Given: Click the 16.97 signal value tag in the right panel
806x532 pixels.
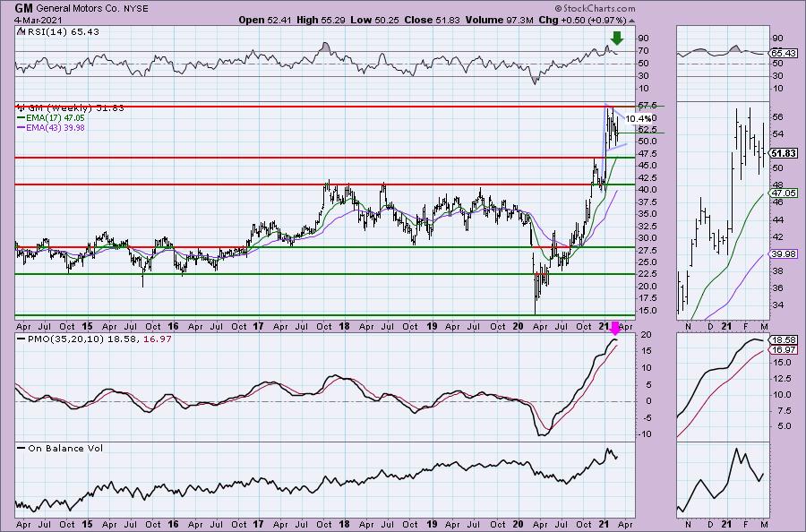Looking at the screenshot, I should pos(784,350).
